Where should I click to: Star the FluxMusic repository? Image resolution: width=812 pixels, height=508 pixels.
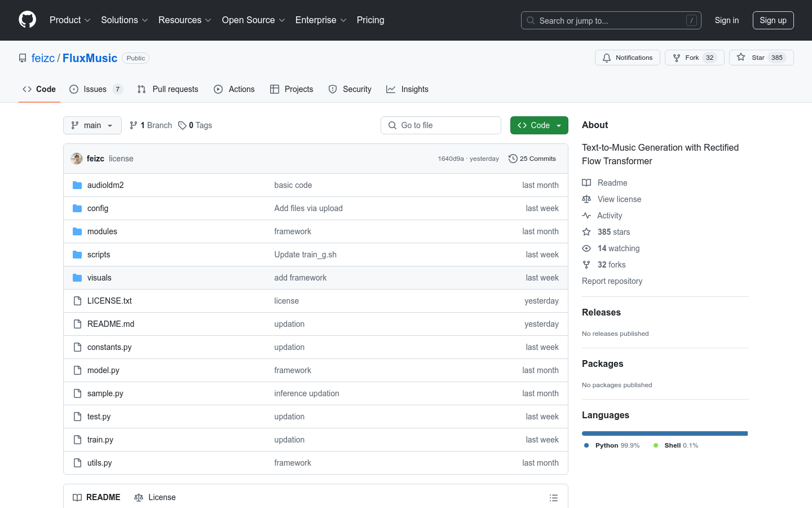761,58
